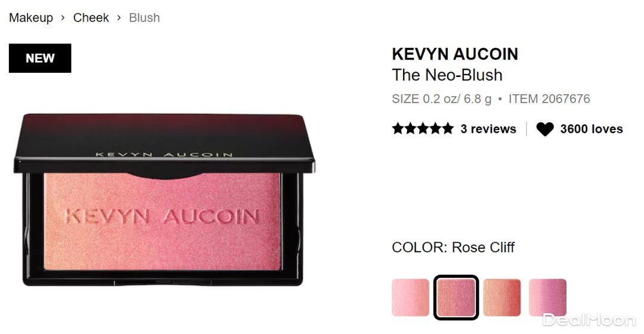
Task: Click The Neo-Blush product title
Action: click(x=447, y=75)
